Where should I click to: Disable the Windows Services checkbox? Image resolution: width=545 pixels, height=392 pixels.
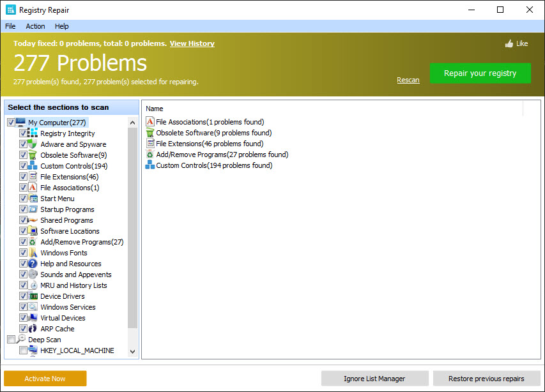coord(23,307)
